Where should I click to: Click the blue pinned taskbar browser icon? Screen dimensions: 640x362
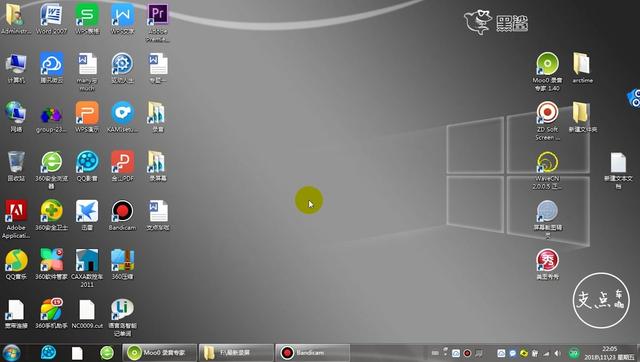tap(48, 353)
